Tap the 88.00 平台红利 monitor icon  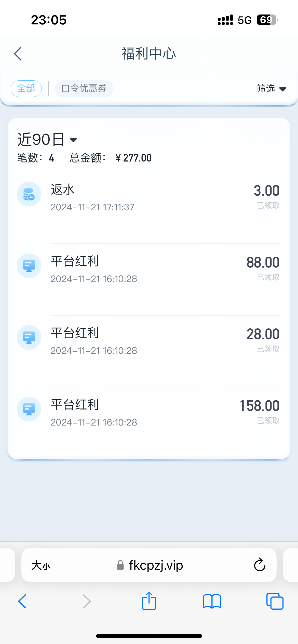(29, 266)
